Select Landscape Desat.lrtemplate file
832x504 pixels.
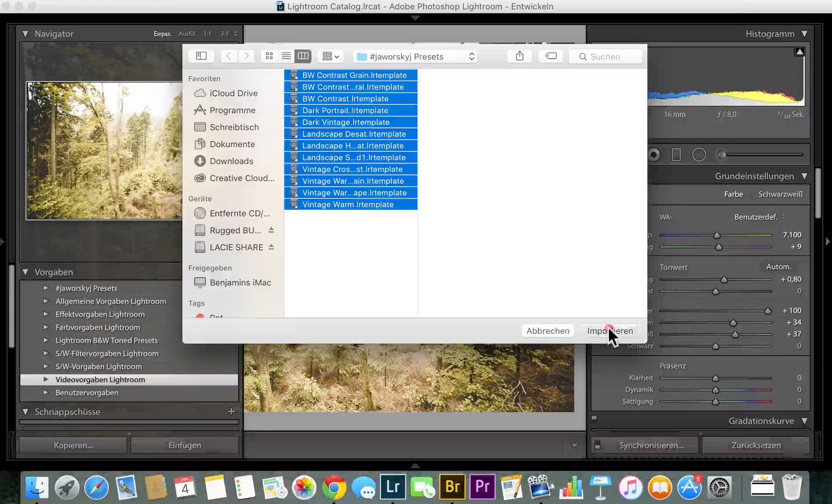pyautogui.click(x=351, y=134)
